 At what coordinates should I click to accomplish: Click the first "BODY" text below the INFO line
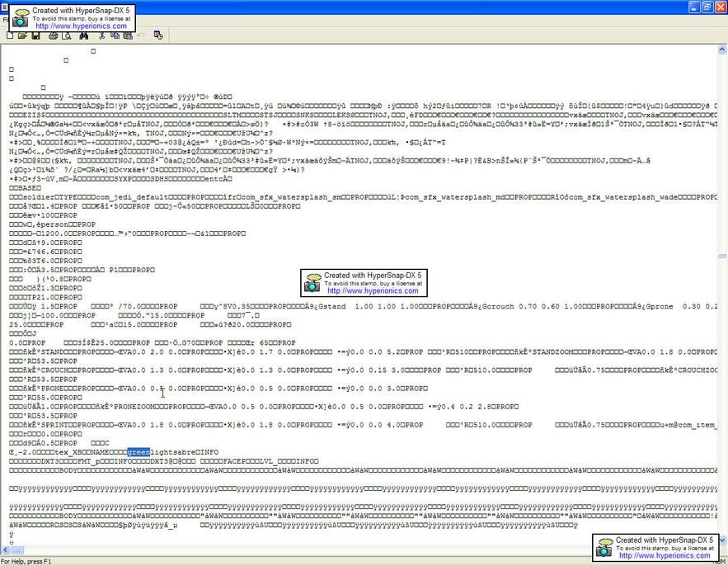pos(68,470)
